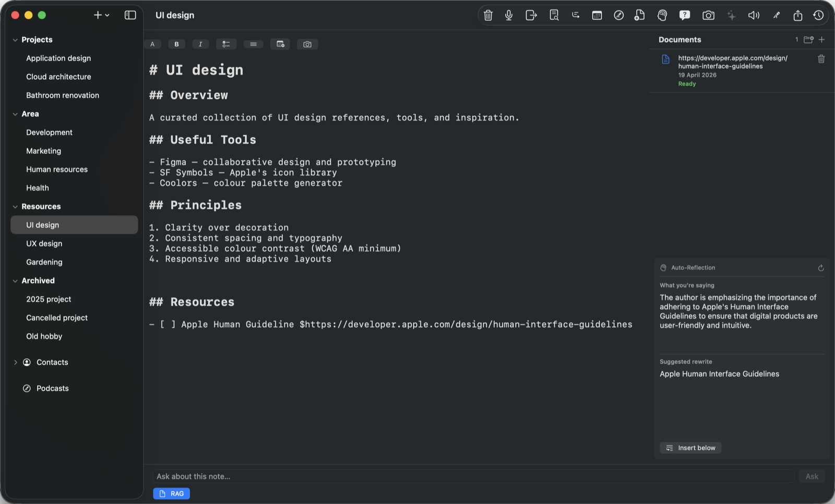
Task: Click the camera icon in top toolbar
Action: pyautogui.click(x=708, y=15)
